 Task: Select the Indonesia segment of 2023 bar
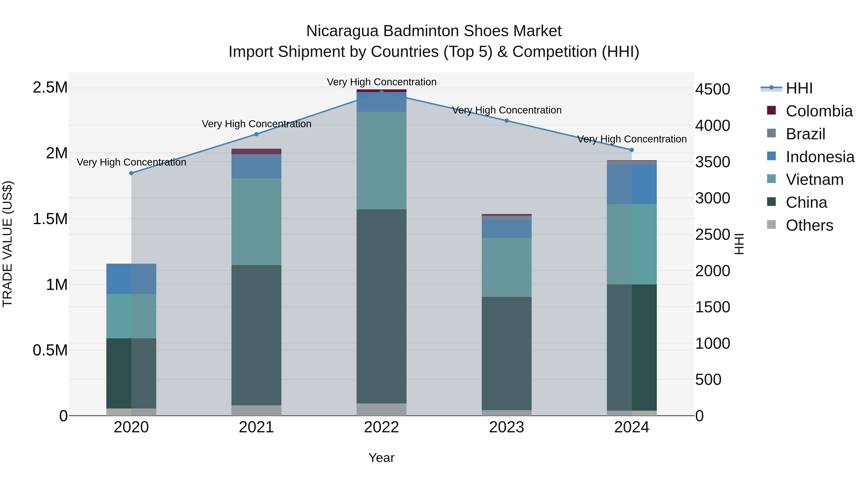(506, 229)
